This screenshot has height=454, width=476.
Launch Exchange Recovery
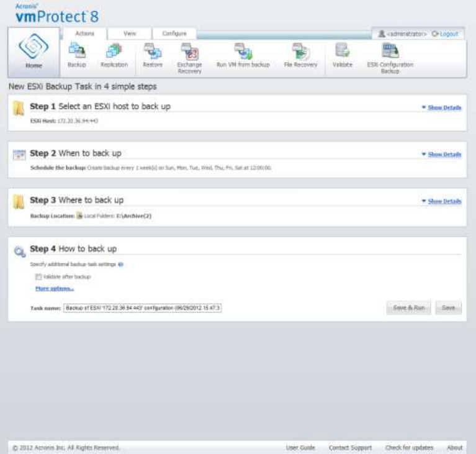pos(190,58)
